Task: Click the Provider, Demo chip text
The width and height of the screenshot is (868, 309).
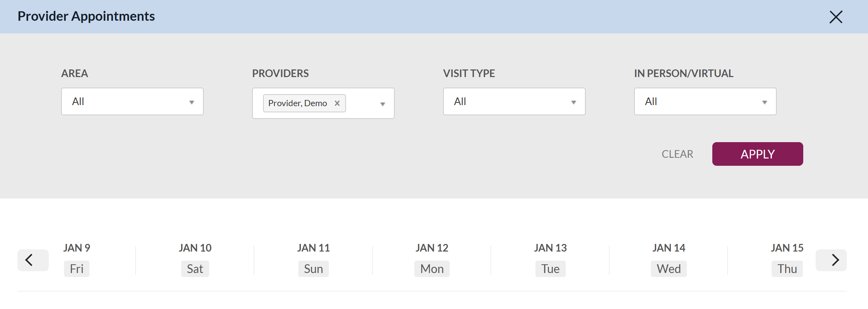Action: [298, 103]
